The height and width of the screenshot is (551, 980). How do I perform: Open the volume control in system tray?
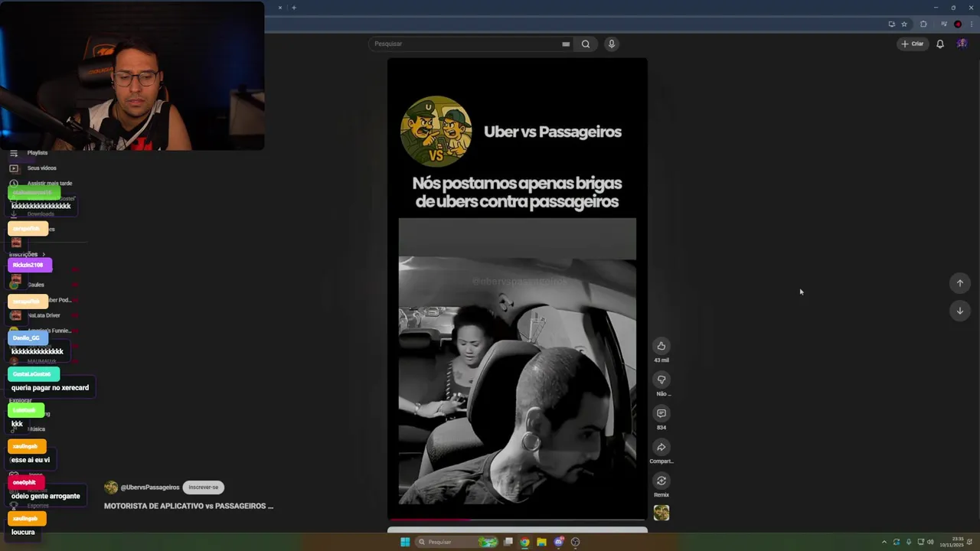[930, 542]
